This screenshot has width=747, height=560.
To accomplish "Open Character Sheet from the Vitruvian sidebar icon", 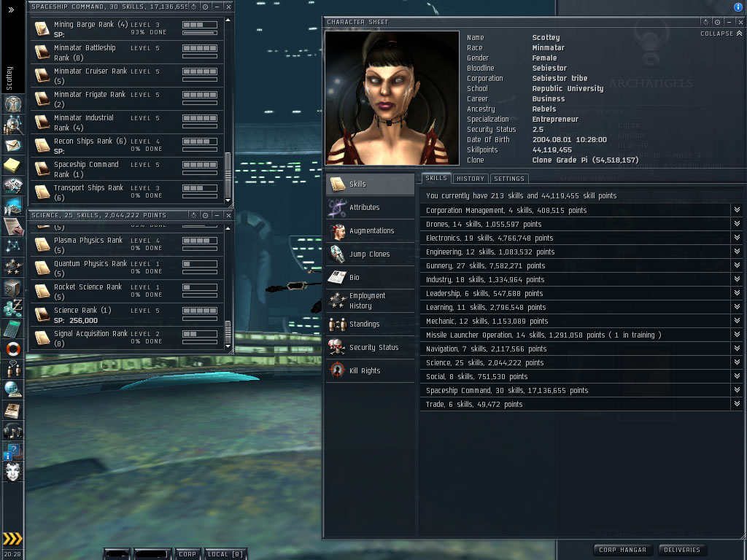I will tap(13, 104).
